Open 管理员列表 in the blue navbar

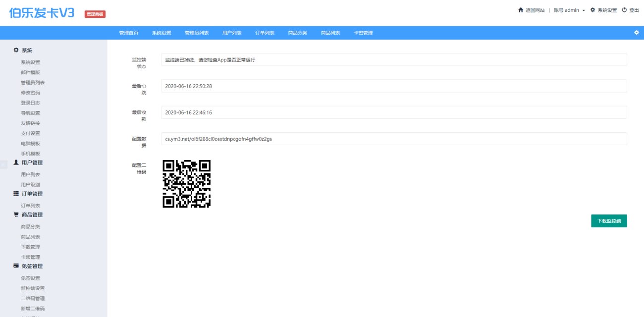(x=197, y=33)
